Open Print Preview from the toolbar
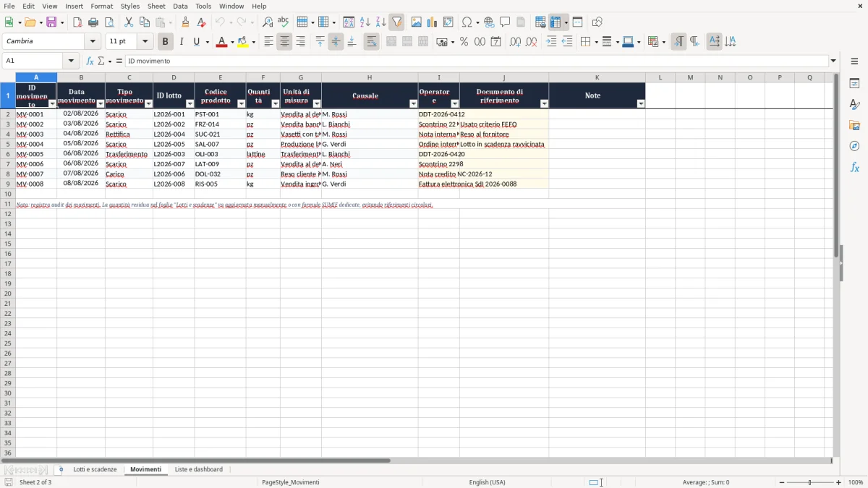The width and height of the screenshot is (868, 488). pos(109,22)
